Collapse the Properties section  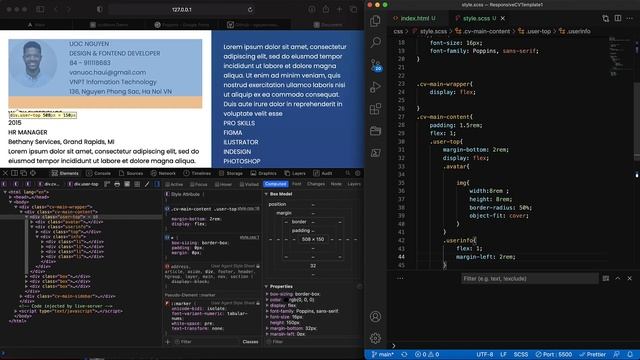(x=266, y=287)
